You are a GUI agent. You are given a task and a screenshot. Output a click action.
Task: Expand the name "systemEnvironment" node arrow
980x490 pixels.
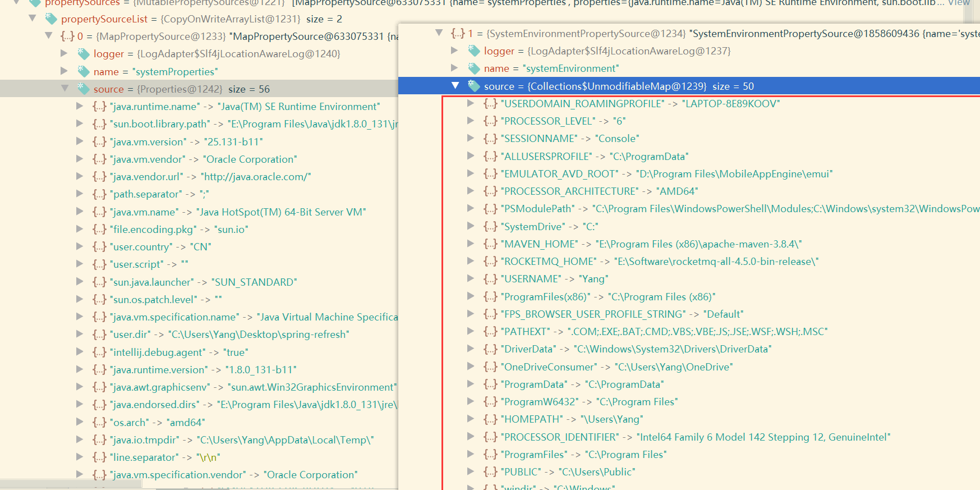coord(454,68)
